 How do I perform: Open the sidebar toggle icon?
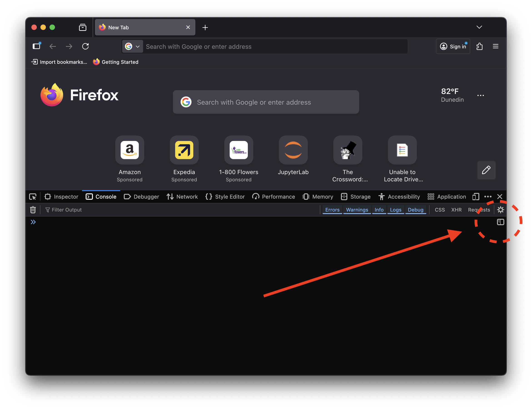(36, 46)
